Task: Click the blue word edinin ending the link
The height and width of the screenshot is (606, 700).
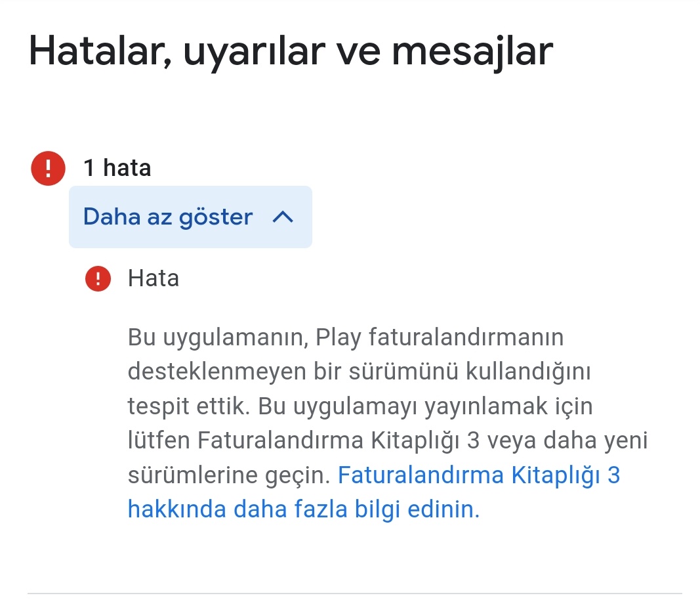Action: point(443,509)
